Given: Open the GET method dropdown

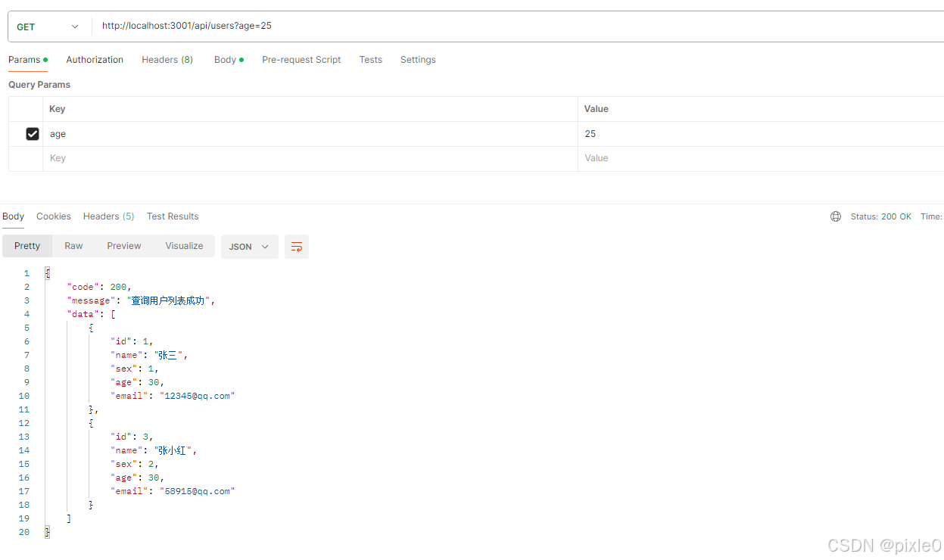Looking at the screenshot, I should point(48,26).
